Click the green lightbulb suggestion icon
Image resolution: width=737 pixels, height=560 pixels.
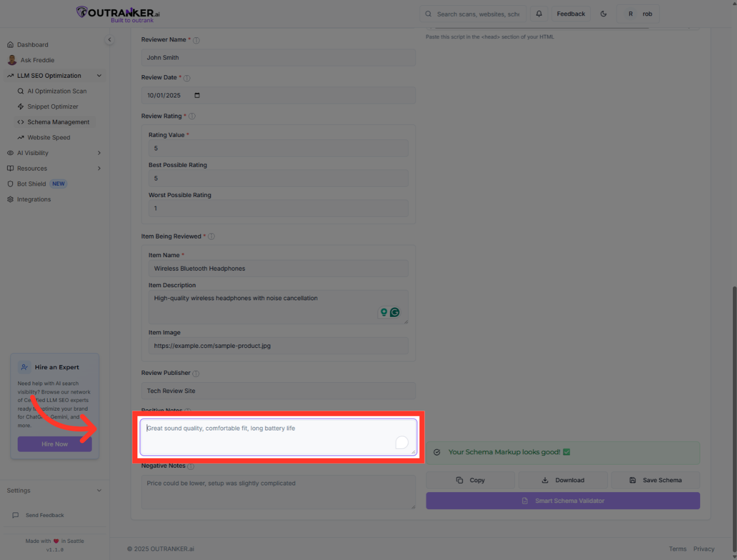(x=384, y=312)
